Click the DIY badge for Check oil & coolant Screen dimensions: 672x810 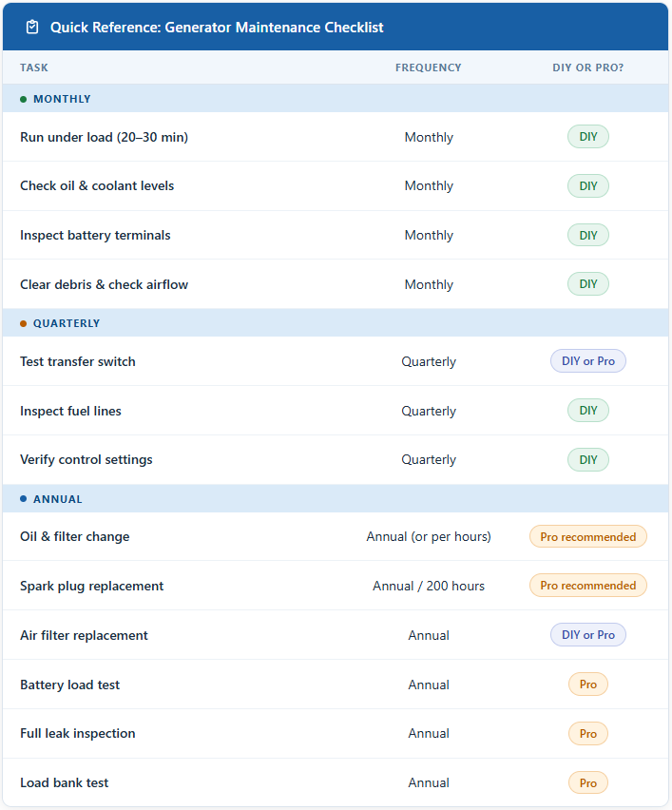[x=587, y=186]
